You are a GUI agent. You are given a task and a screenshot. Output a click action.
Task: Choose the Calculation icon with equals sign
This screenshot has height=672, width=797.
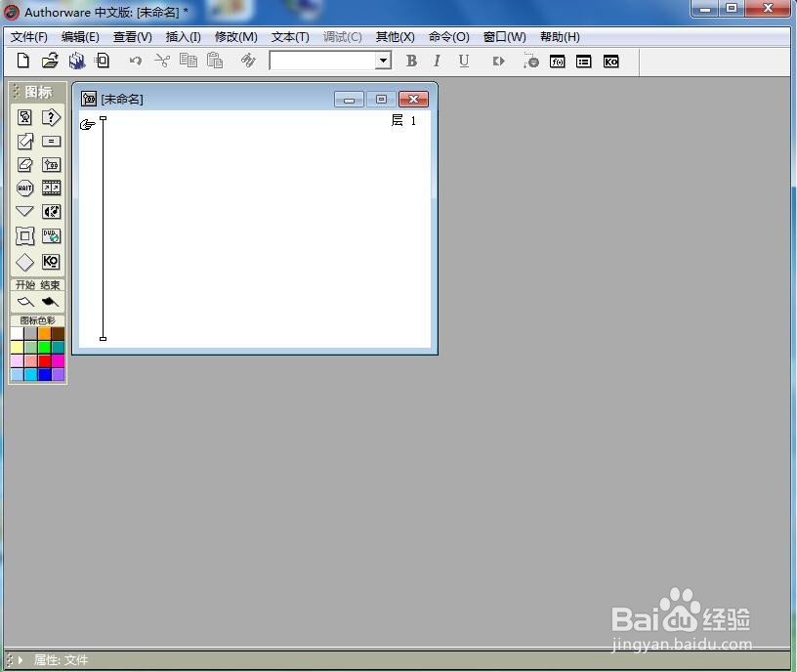(x=51, y=142)
